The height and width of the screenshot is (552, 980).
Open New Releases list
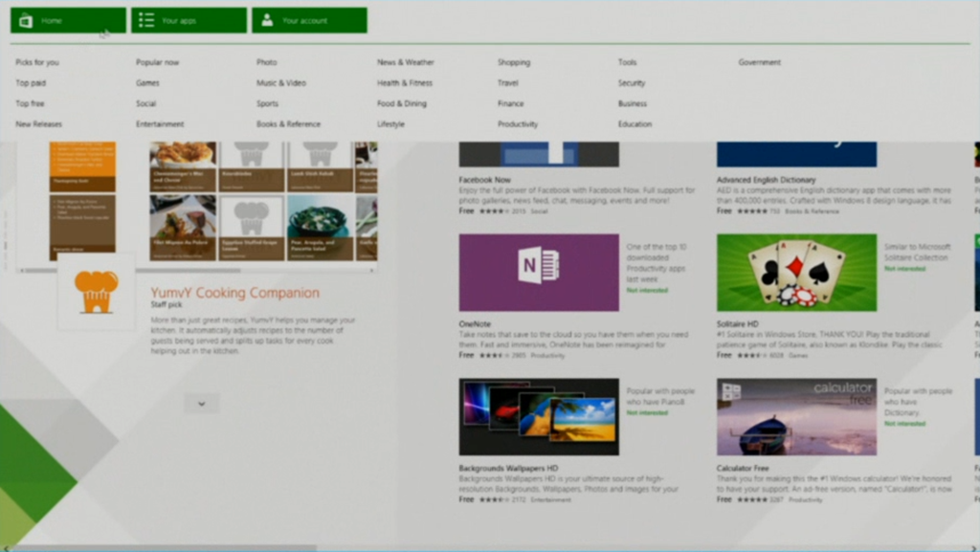coord(38,124)
